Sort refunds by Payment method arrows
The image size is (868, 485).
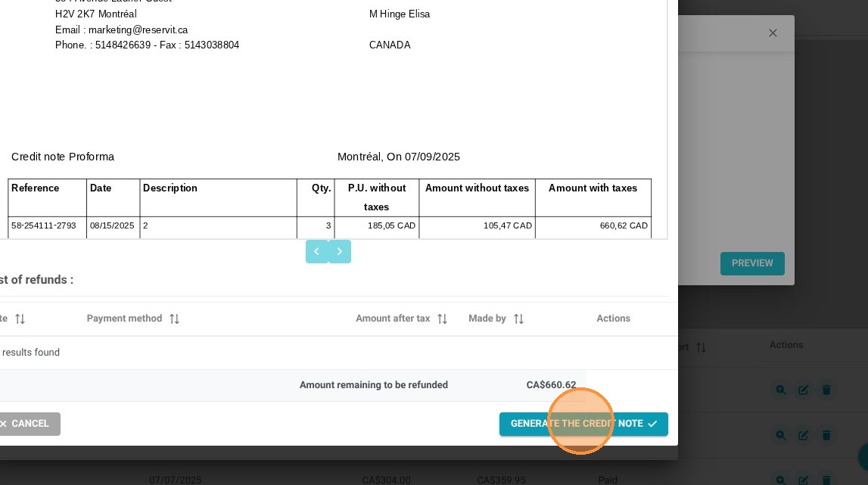174,319
